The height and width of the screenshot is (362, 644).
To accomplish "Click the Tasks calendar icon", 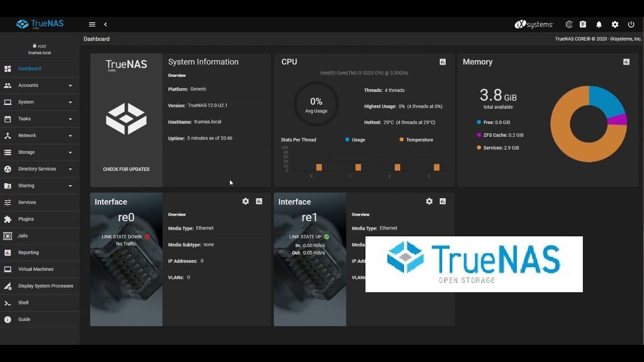I will click(x=8, y=119).
